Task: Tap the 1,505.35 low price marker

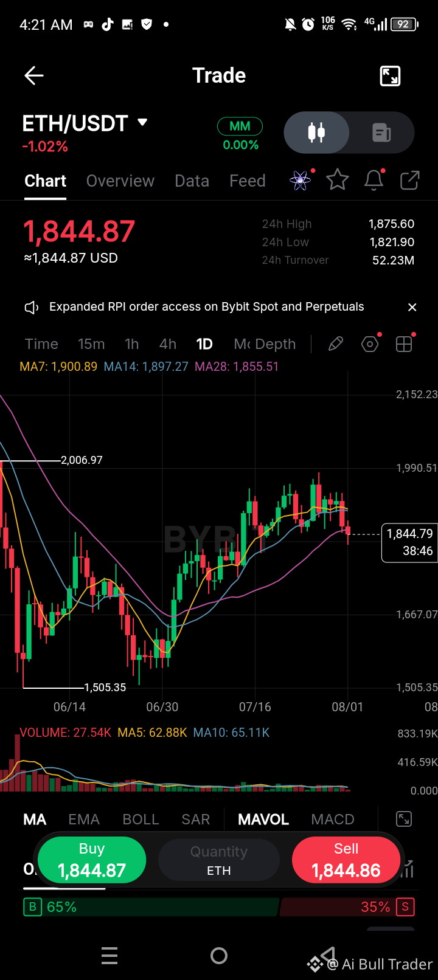Action: (105, 688)
